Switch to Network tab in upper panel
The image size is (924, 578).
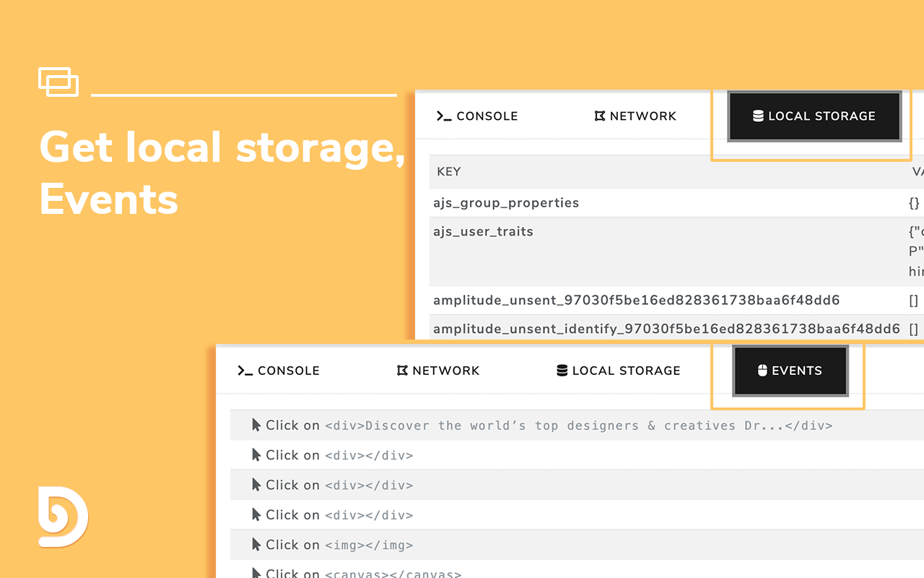635,116
